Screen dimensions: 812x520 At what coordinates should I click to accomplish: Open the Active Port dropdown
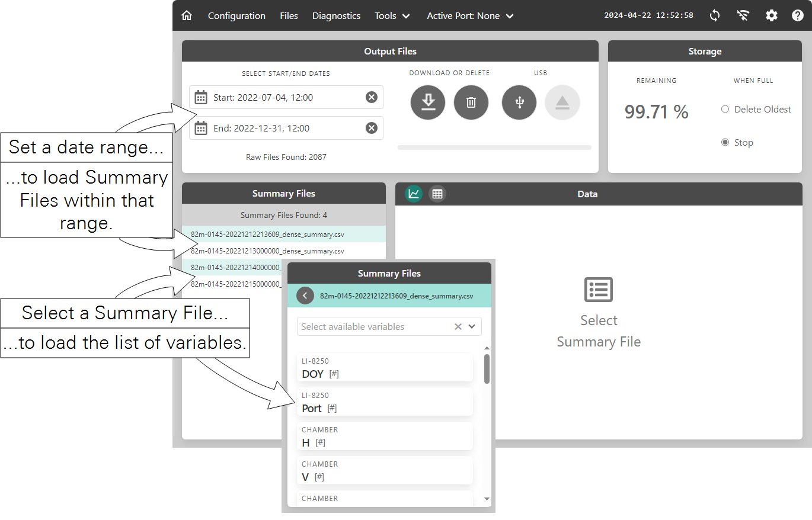pos(470,16)
